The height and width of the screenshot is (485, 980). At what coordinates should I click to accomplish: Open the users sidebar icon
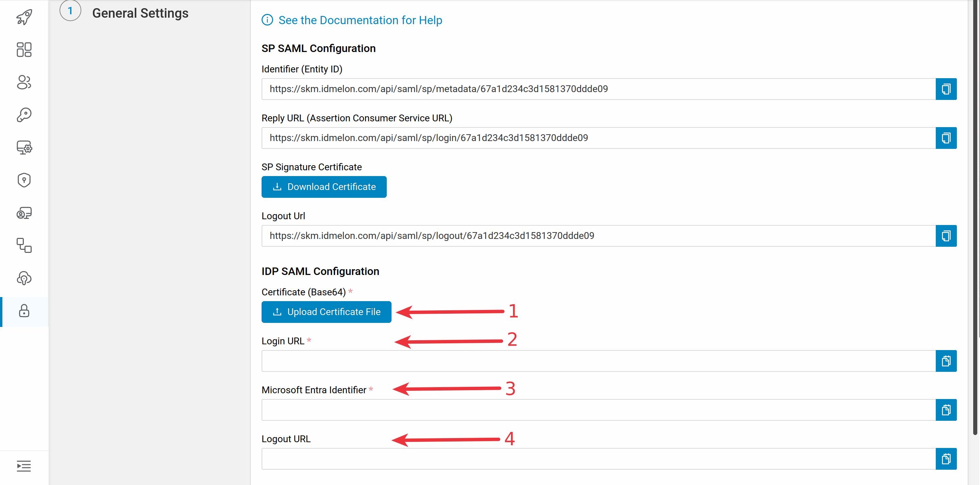pyautogui.click(x=24, y=82)
